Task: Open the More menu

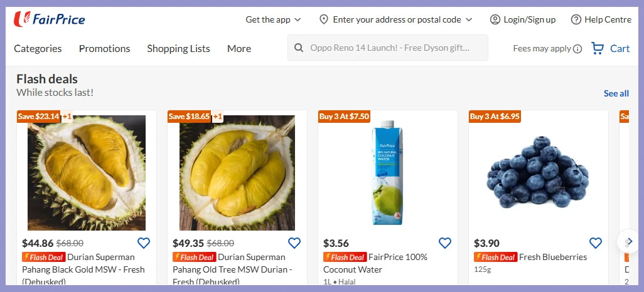Action: pyautogui.click(x=239, y=48)
